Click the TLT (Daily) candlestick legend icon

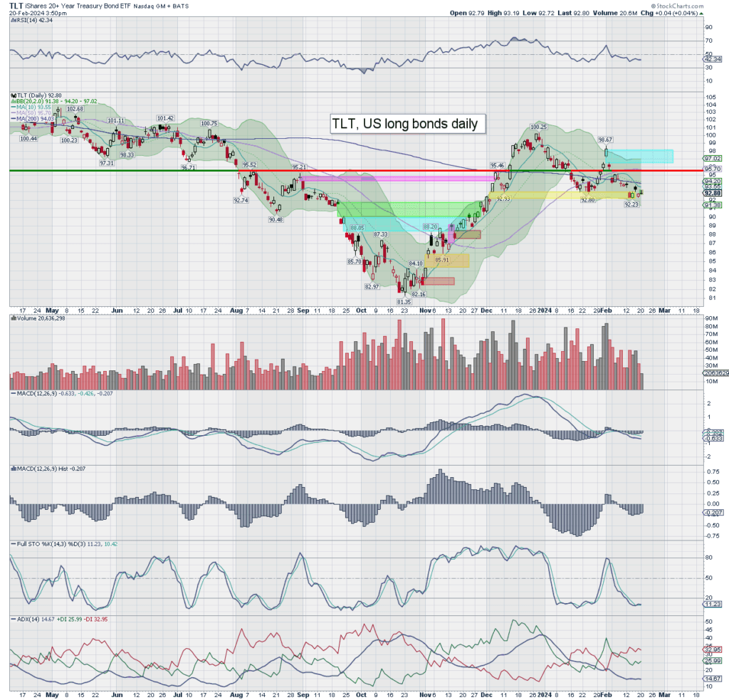coord(13,95)
